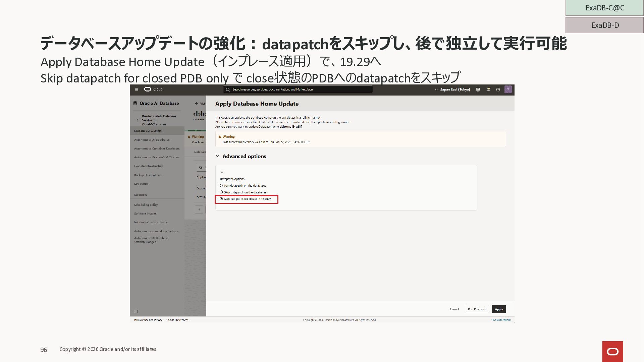Open the Cloud Shell developer tools icon
This screenshot has width=644, height=362.
[478, 89]
